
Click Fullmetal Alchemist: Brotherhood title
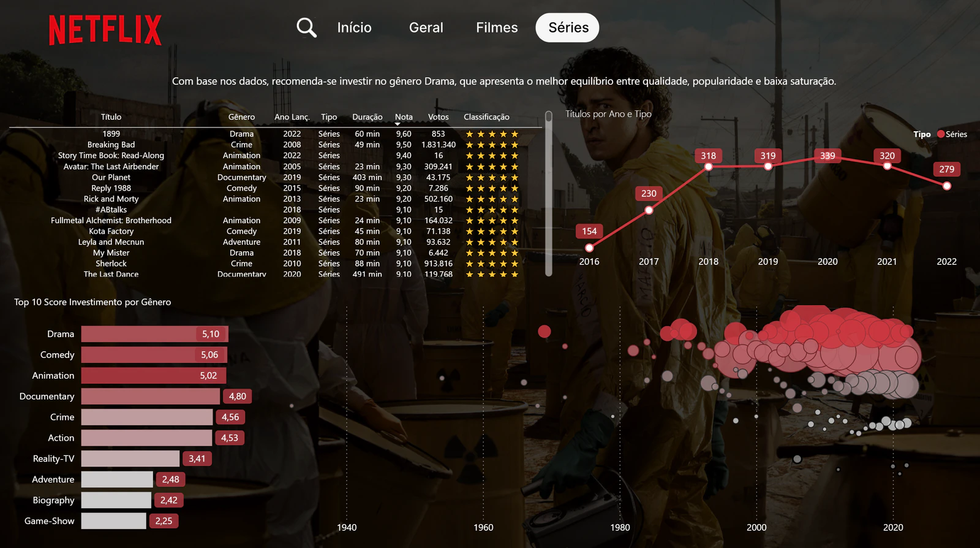coord(111,221)
